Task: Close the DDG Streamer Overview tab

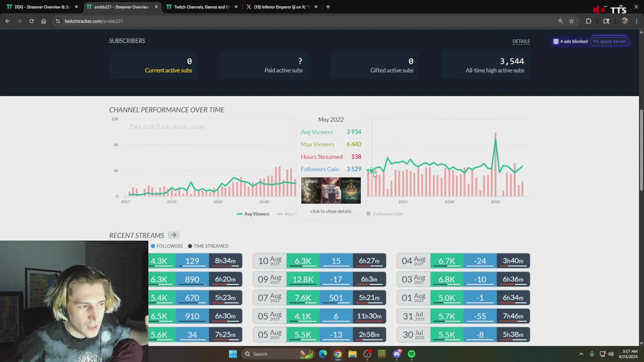Action: (76, 7)
